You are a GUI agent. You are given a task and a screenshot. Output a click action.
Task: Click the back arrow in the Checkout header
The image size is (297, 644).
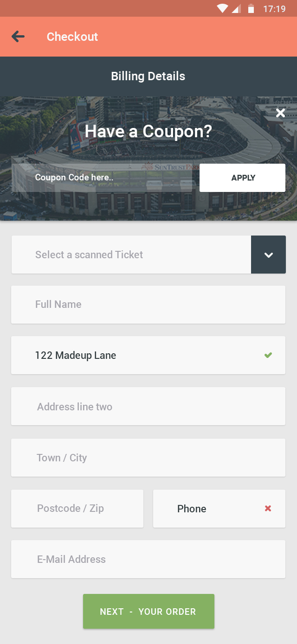click(17, 36)
